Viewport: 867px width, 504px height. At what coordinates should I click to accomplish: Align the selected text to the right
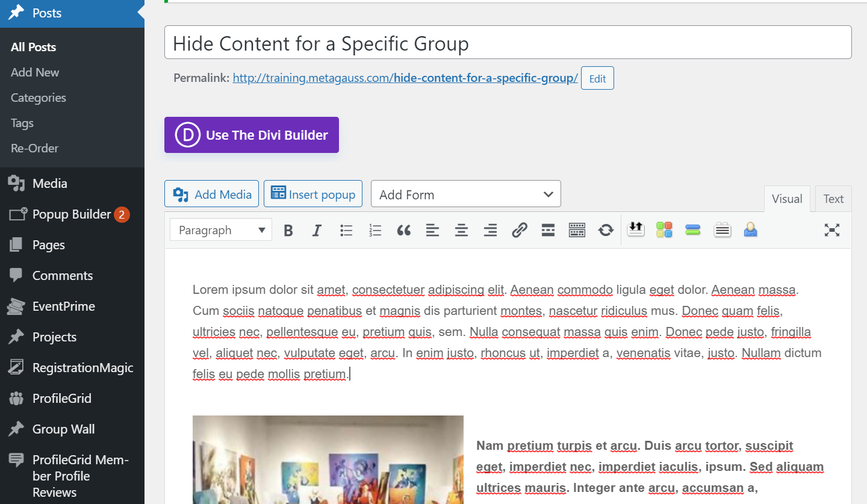pyautogui.click(x=490, y=230)
